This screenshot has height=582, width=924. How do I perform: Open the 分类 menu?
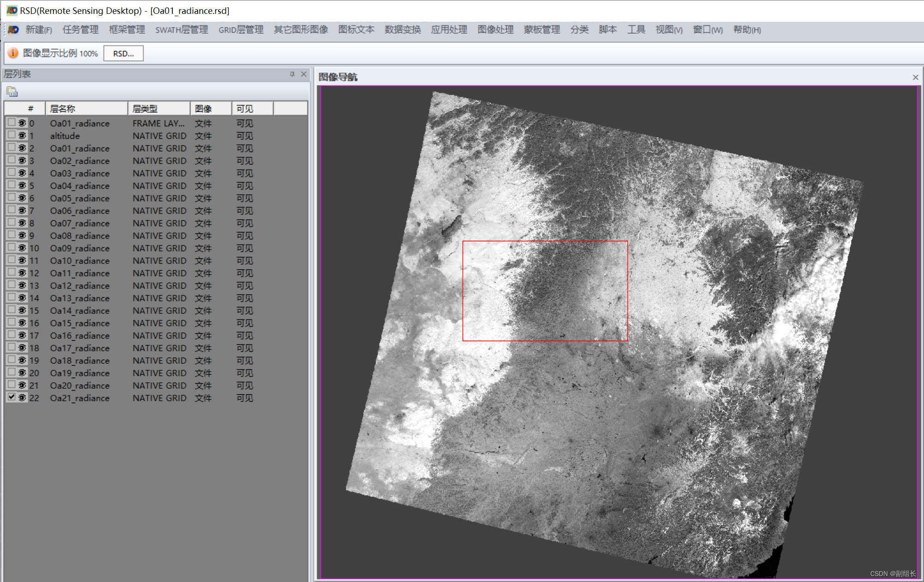click(x=579, y=30)
